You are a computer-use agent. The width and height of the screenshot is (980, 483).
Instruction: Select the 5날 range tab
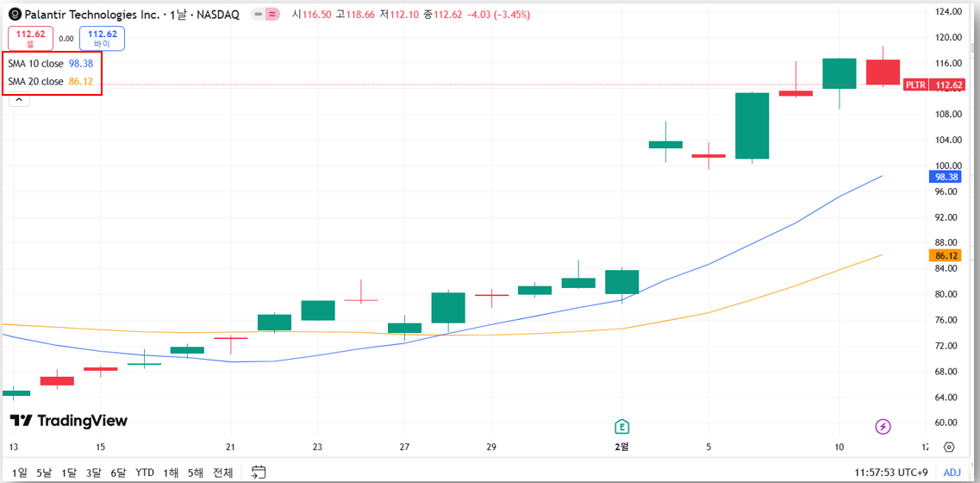coord(44,473)
